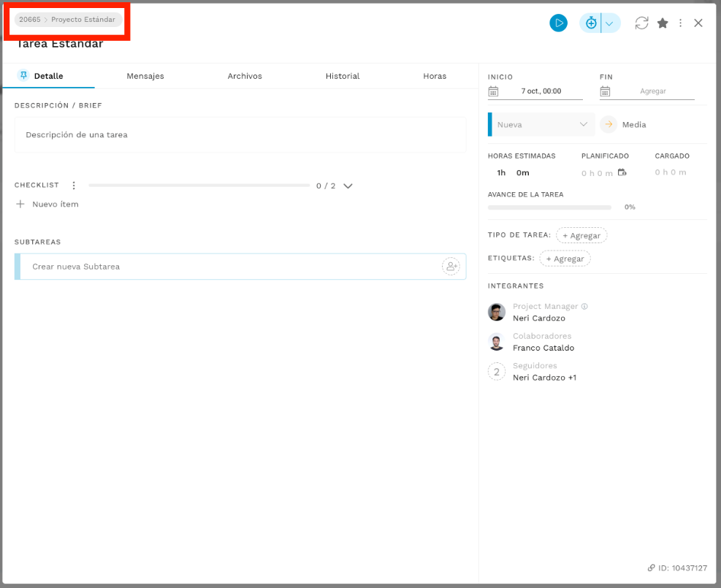Start the task timer play button

point(558,23)
